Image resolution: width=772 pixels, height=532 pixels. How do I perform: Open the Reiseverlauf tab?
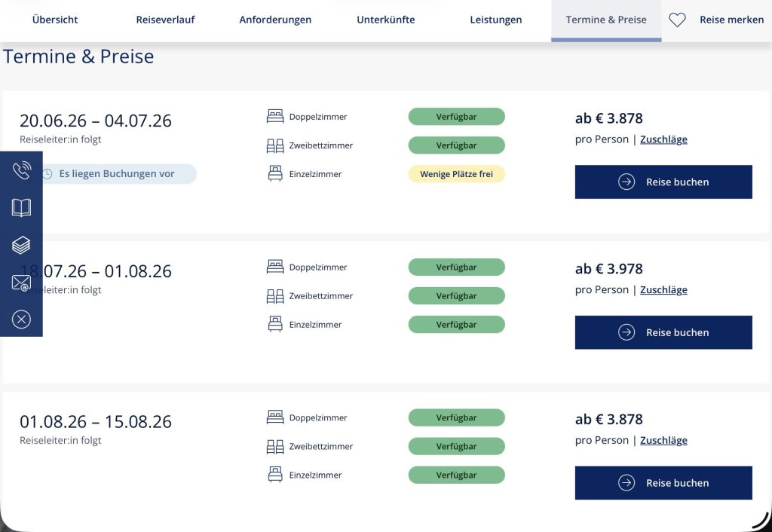(165, 20)
